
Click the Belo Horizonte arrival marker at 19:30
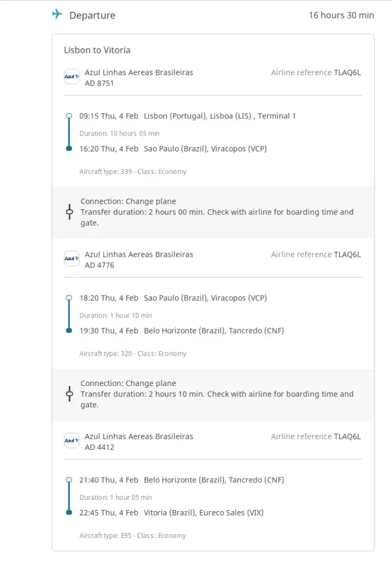[69, 330]
